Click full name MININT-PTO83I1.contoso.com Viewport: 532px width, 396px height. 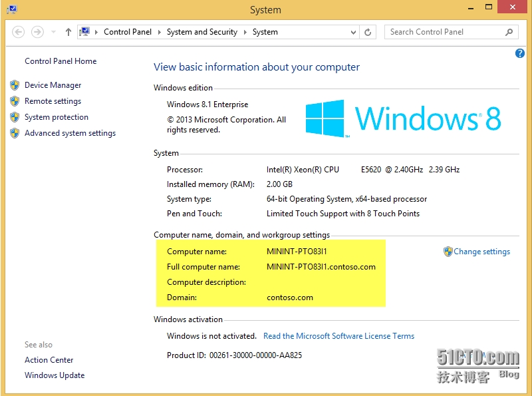coord(321,267)
